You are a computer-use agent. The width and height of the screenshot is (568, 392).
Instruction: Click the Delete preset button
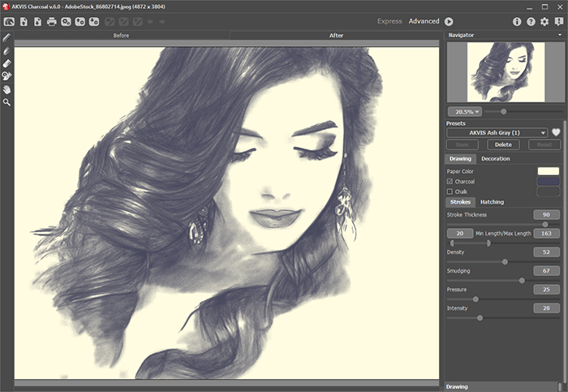[503, 144]
